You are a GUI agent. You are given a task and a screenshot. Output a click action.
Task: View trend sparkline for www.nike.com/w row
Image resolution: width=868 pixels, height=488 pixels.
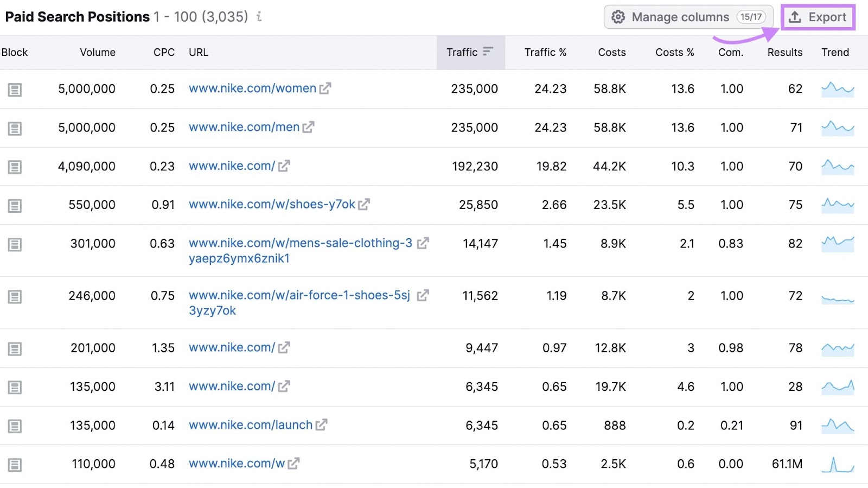pos(838,465)
